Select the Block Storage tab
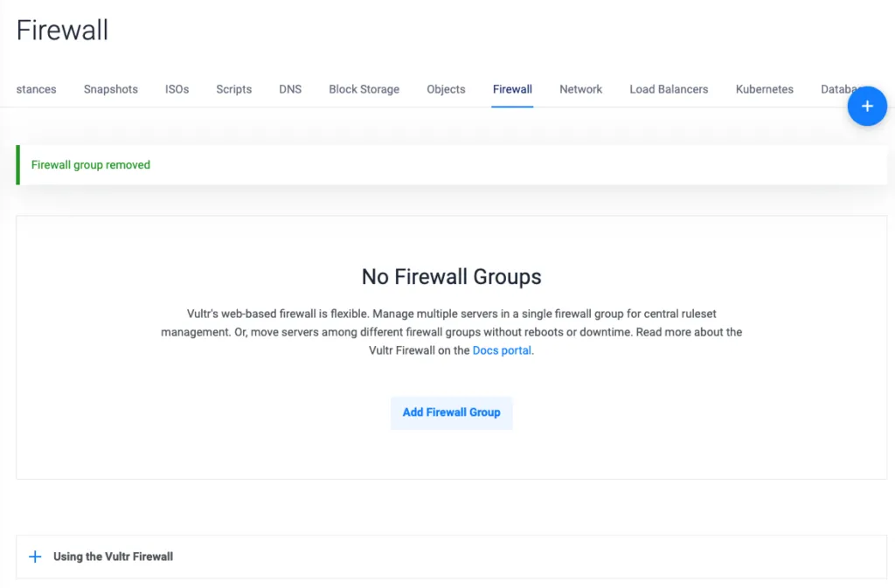 point(364,89)
